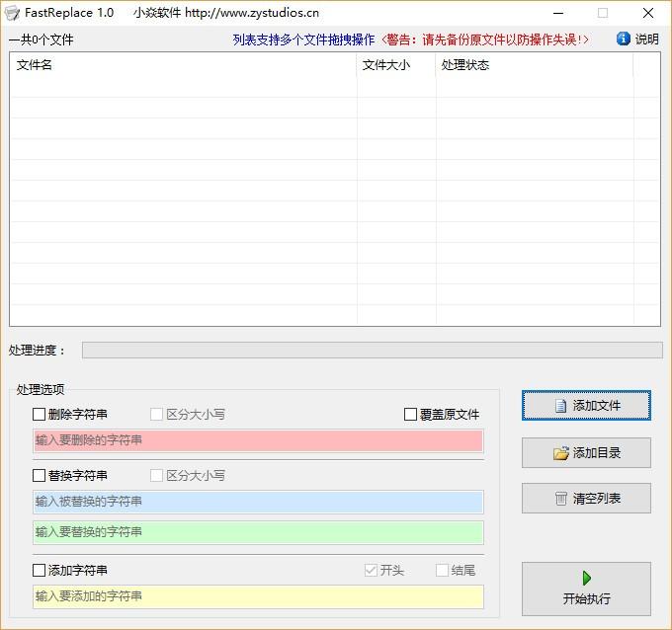Click the 处理选项 group label
The width and height of the screenshot is (672, 630).
(x=41, y=389)
